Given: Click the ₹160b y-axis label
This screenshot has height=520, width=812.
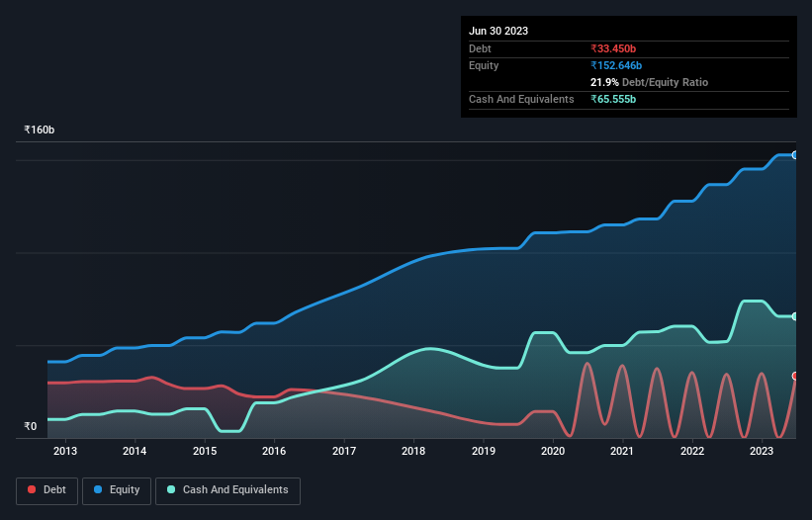Looking at the screenshot, I should [40, 130].
